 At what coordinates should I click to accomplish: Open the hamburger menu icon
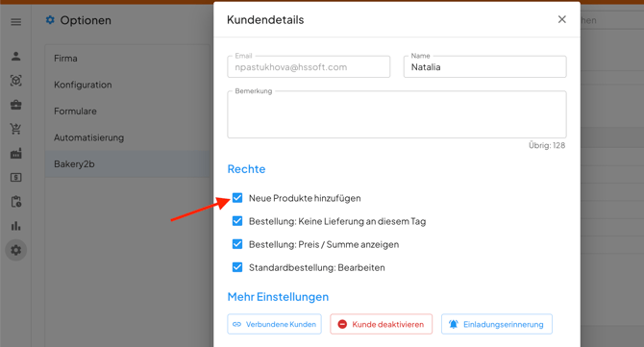(x=16, y=22)
